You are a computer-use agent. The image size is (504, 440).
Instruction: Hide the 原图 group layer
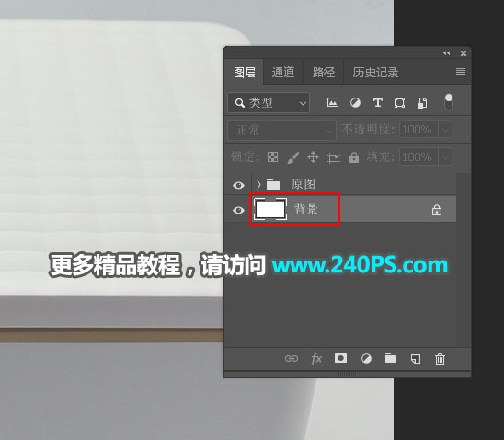pyautogui.click(x=238, y=185)
